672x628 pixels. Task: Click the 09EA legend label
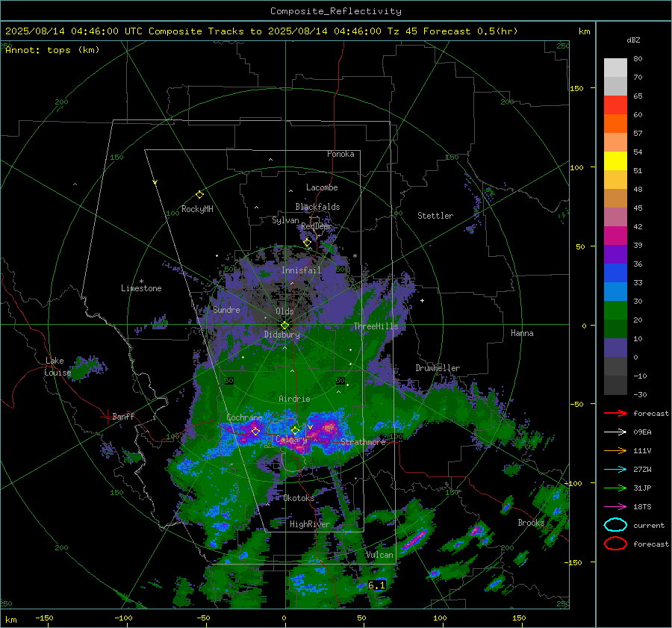[642, 432]
